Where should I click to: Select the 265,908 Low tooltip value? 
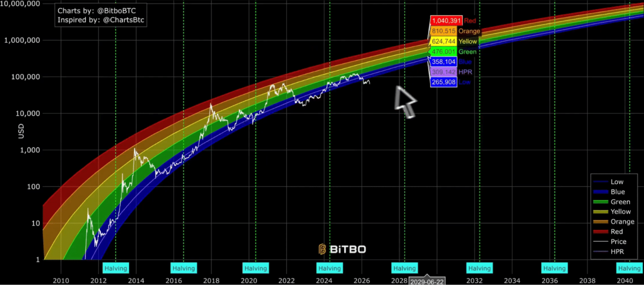click(444, 82)
